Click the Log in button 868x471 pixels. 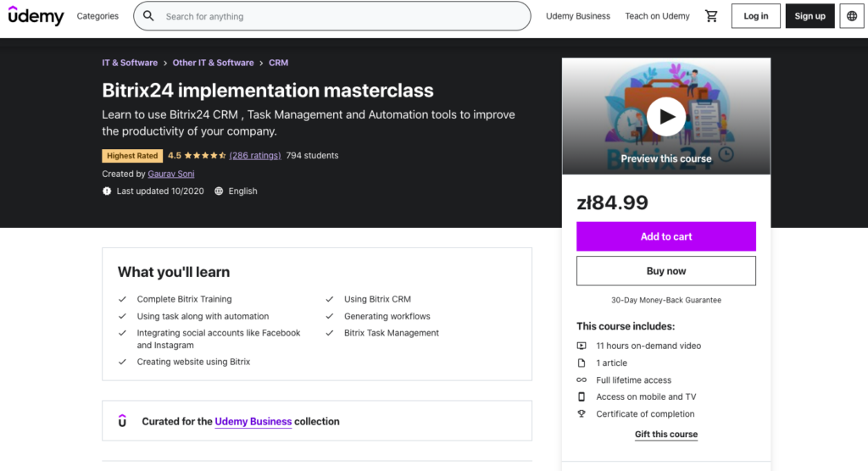tap(755, 16)
